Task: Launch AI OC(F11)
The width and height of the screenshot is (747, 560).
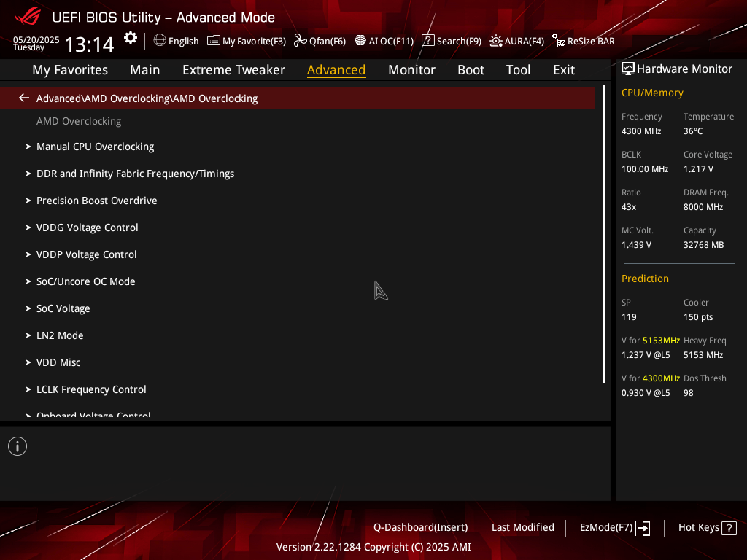Action: [x=391, y=41]
